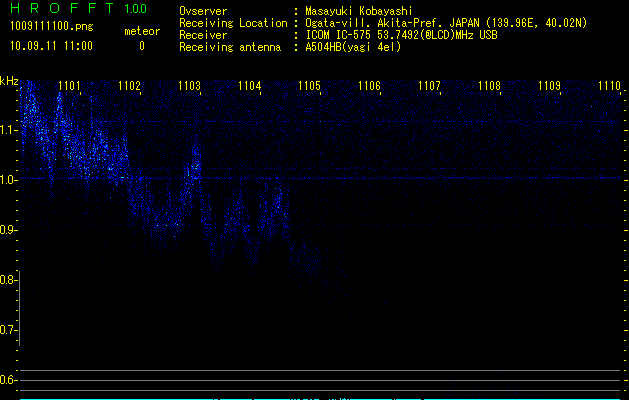Click the Ovserver label
Image resolution: width=629 pixels, height=400 pixels.
203,11
